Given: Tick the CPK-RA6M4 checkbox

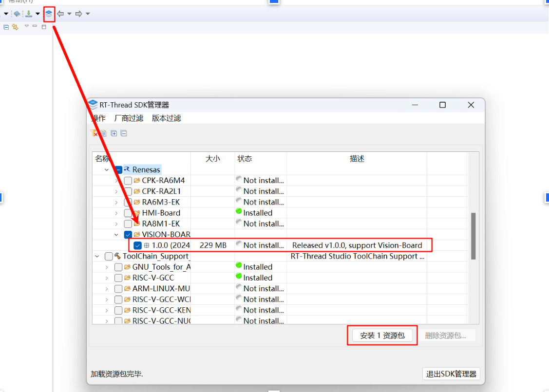Looking at the screenshot, I should (x=128, y=181).
